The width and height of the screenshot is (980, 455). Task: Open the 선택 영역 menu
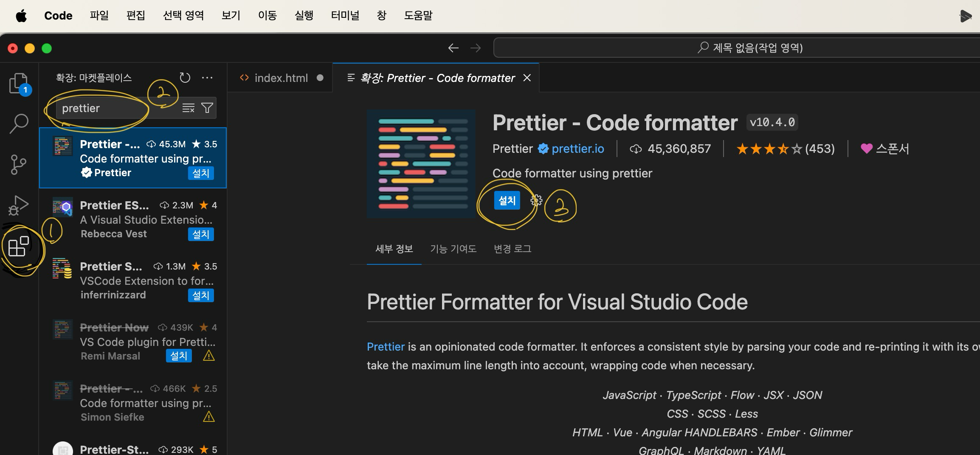point(183,16)
